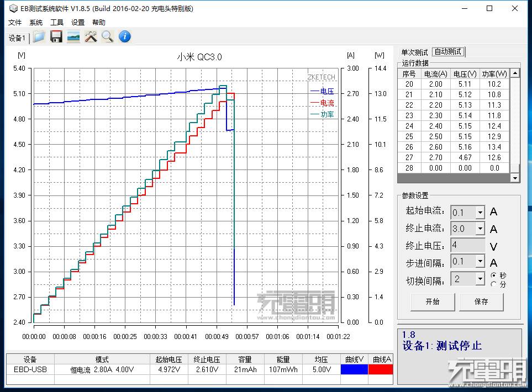
Task: Open the 工具 menu
Action: click(x=57, y=23)
